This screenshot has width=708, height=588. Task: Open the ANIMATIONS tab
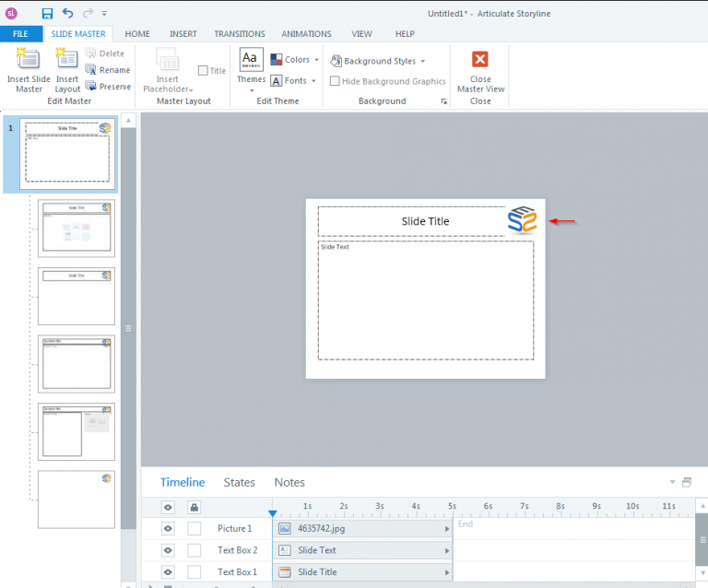tap(306, 34)
